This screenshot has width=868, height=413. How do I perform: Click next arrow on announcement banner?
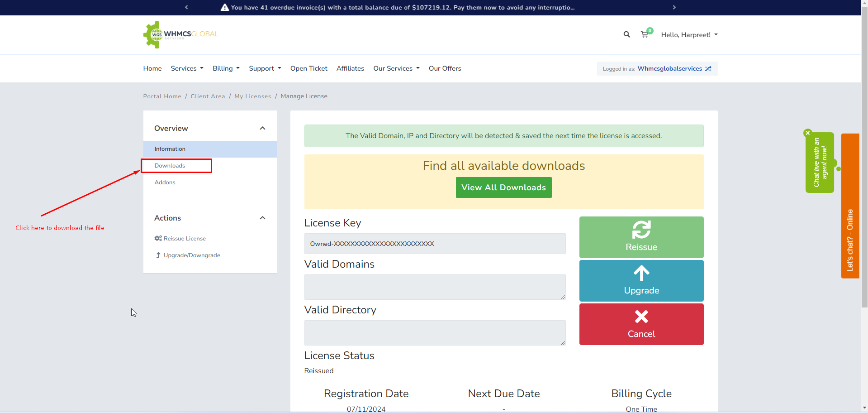tap(674, 7)
